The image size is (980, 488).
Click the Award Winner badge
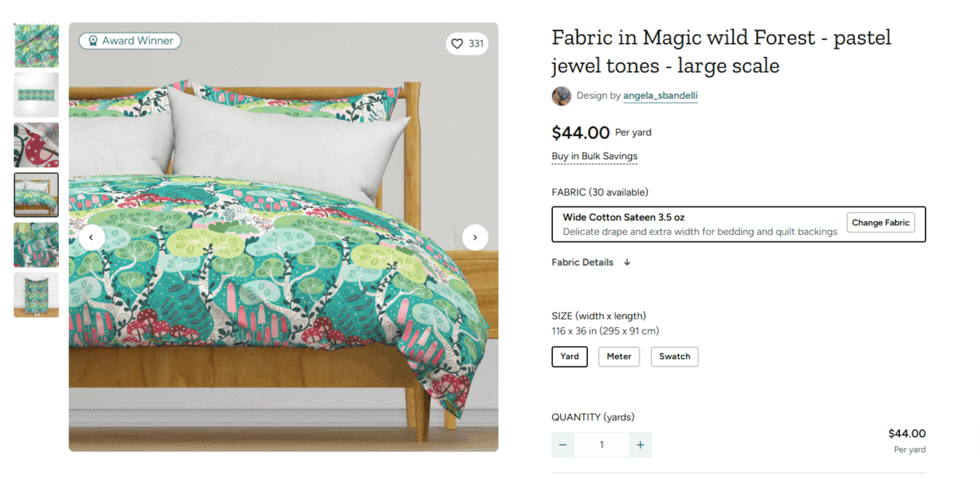click(130, 41)
